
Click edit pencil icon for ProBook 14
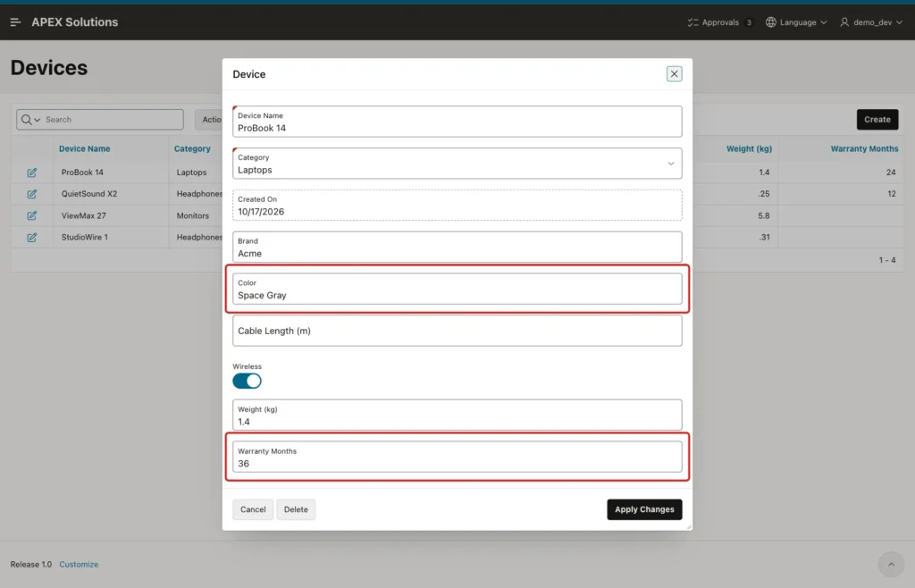[x=32, y=172]
